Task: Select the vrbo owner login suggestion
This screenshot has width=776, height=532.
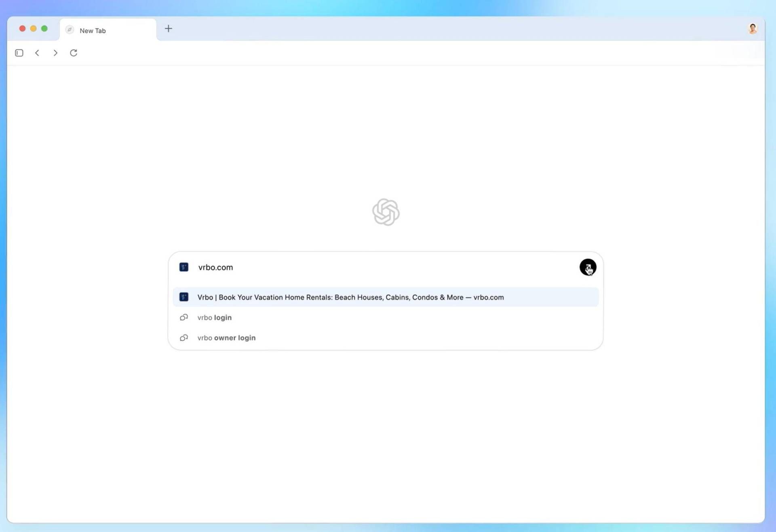Action: (226, 338)
